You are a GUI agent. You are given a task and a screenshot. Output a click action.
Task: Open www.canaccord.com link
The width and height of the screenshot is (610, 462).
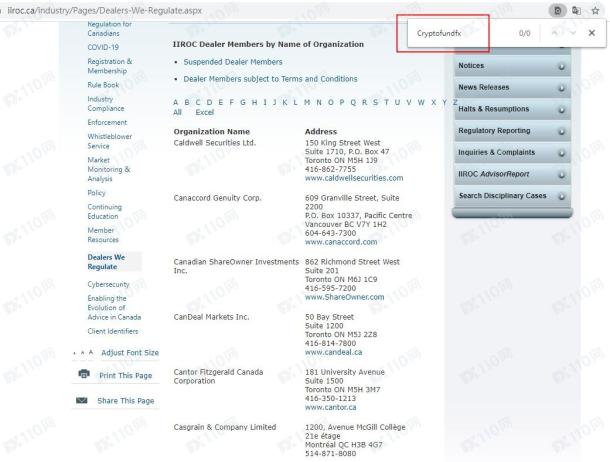(x=341, y=242)
